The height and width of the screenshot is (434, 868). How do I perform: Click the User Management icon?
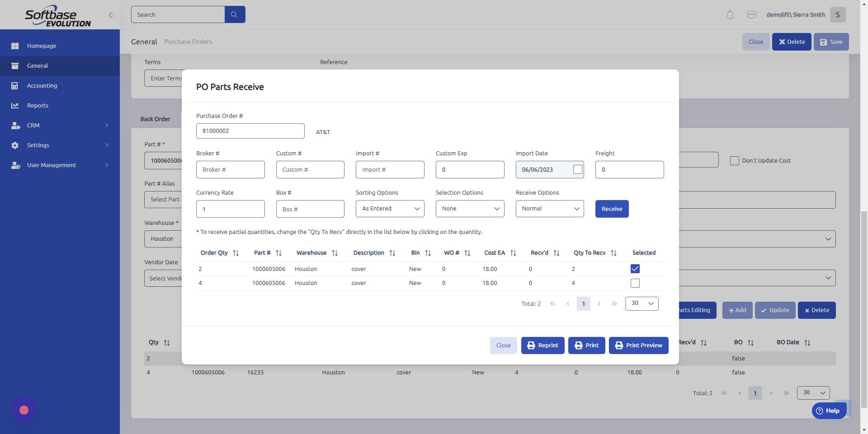click(x=15, y=165)
